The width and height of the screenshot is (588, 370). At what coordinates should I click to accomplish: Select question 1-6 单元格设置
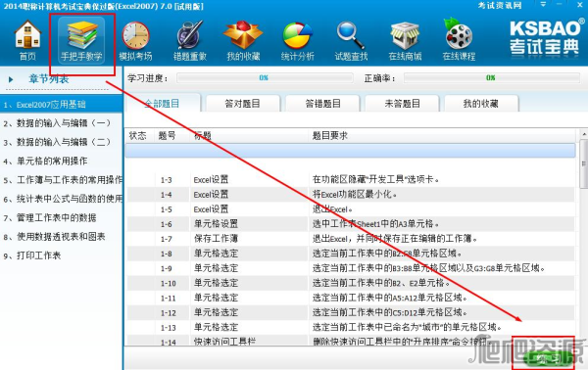(x=350, y=224)
